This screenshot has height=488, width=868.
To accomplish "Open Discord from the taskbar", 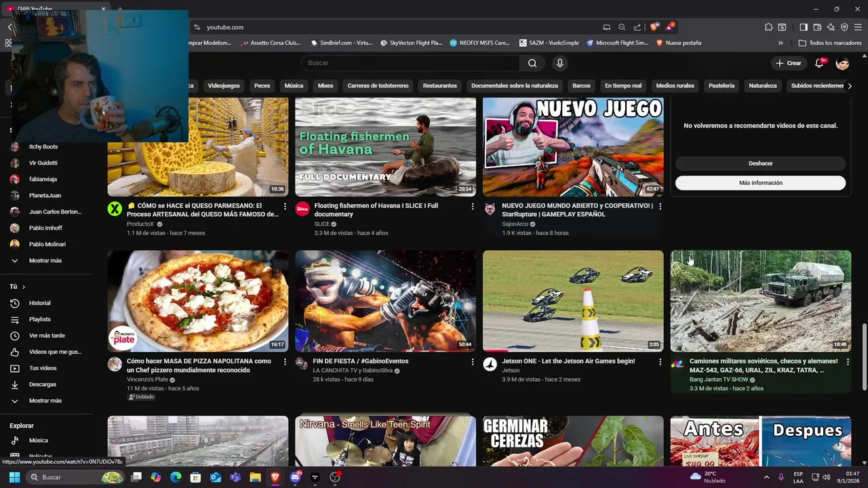I will [x=295, y=477].
